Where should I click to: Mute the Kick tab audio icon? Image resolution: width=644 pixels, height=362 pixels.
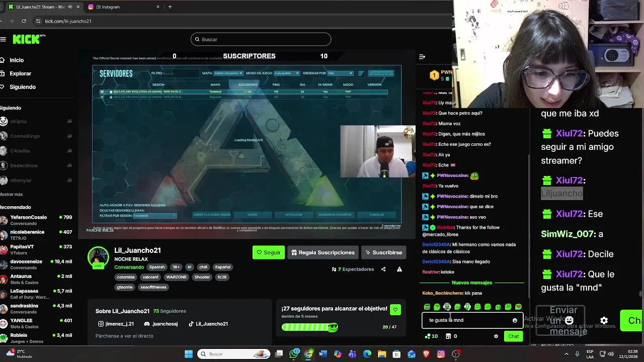tap(70, 7)
